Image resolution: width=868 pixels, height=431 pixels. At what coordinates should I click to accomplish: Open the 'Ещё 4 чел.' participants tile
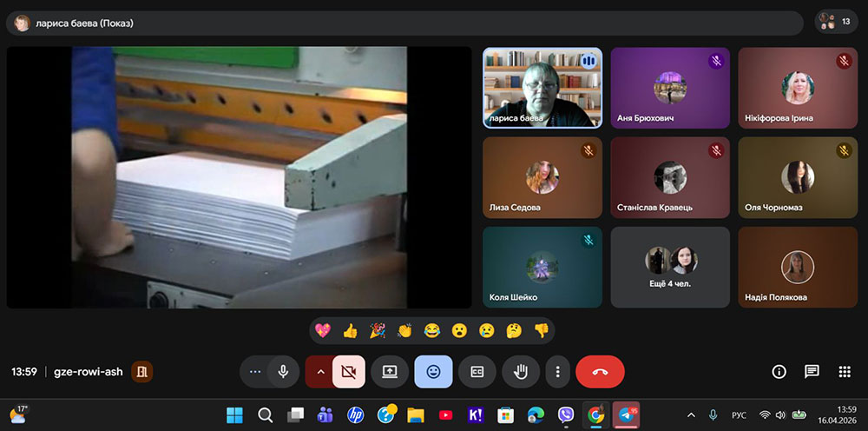670,267
